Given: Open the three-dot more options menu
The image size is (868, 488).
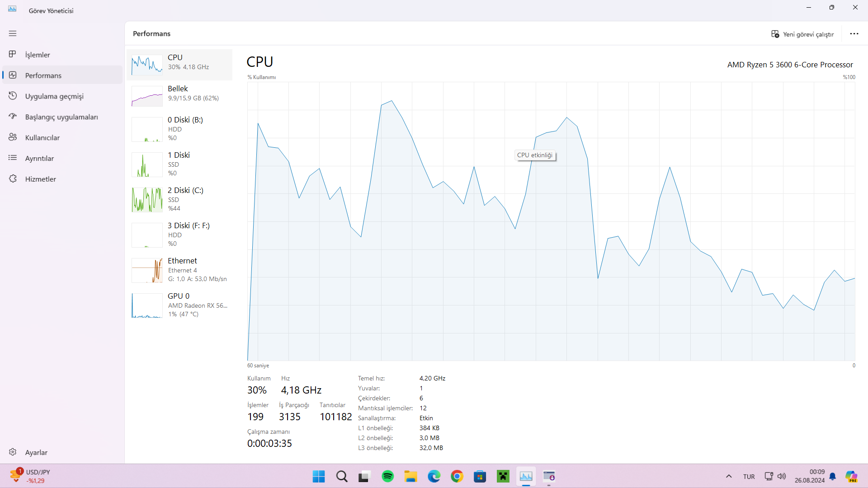Looking at the screenshot, I should coord(854,34).
